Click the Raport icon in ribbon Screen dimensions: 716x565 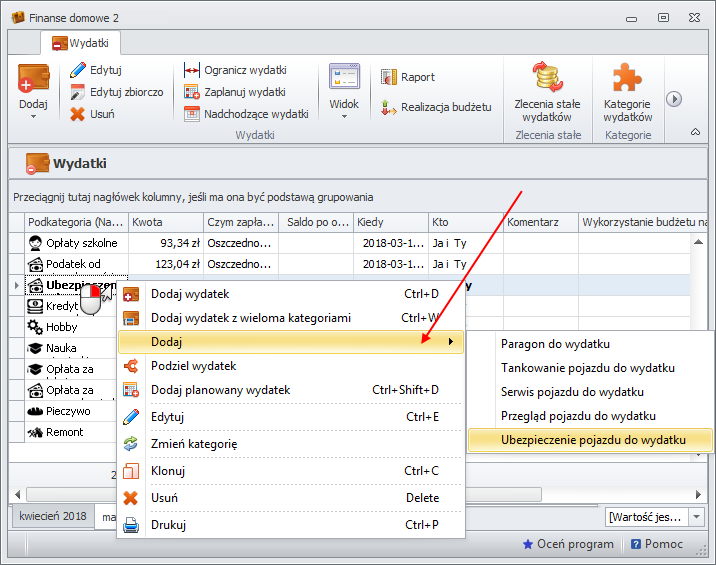(x=391, y=77)
